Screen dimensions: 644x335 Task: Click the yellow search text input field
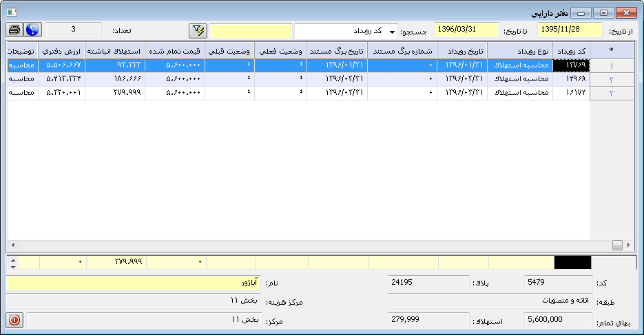pyautogui.click(x=251, y=31)
